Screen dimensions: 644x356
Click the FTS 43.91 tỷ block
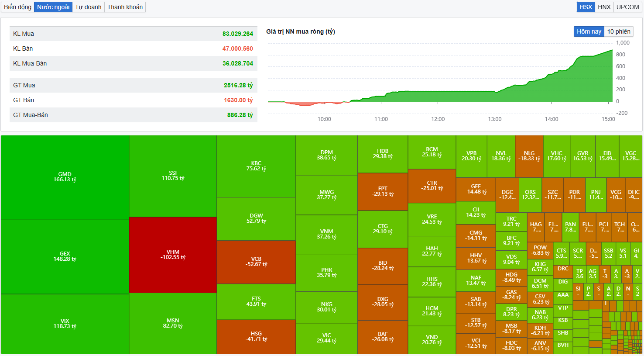[256, 301]
